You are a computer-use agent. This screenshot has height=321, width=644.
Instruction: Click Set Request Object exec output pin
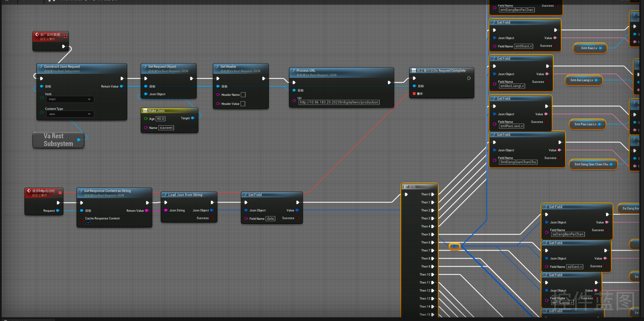[191, 78]
